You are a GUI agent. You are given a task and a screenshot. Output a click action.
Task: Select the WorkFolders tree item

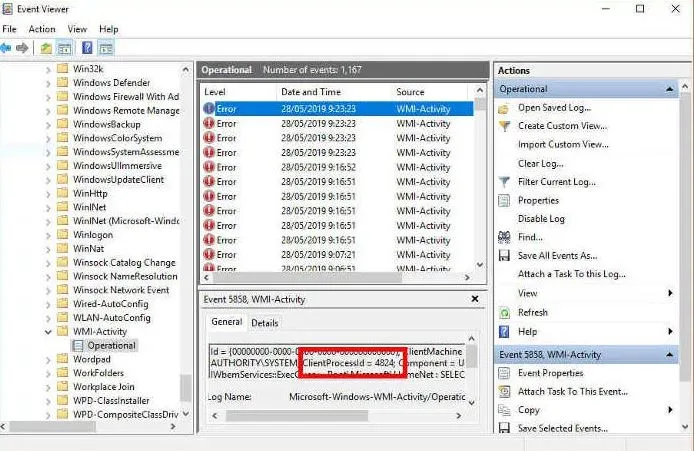point(98,373)
